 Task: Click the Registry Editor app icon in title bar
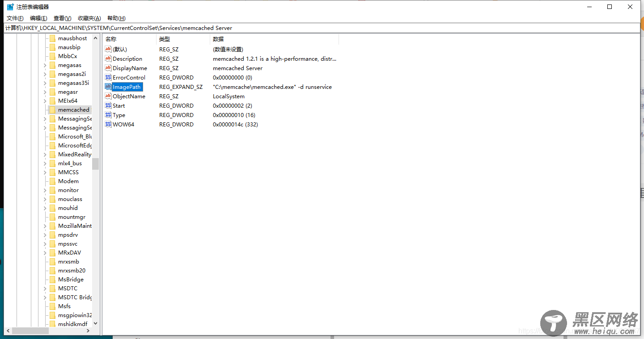coord(10,7)
